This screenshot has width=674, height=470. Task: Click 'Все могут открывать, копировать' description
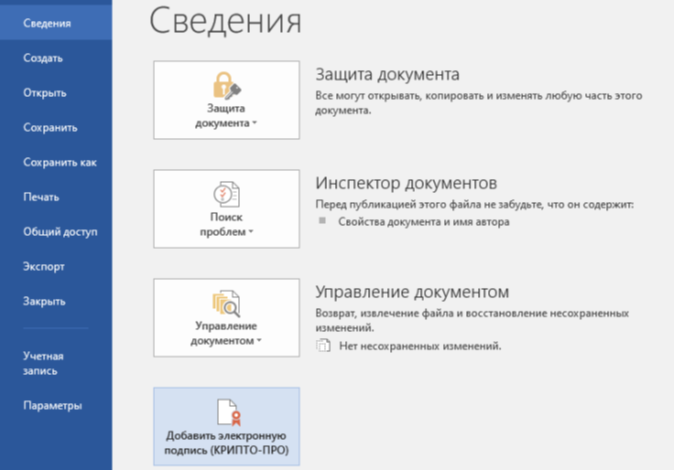(x=479, y=103)
